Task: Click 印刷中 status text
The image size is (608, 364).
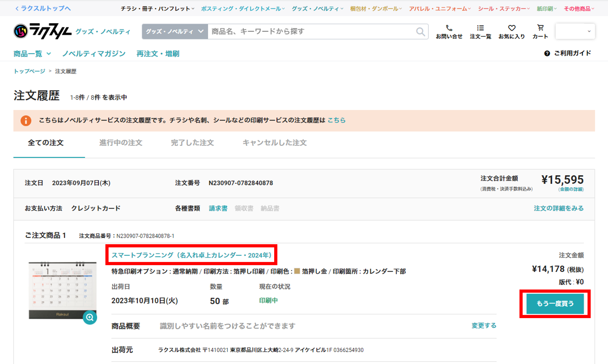Action: tap(268, 300)
